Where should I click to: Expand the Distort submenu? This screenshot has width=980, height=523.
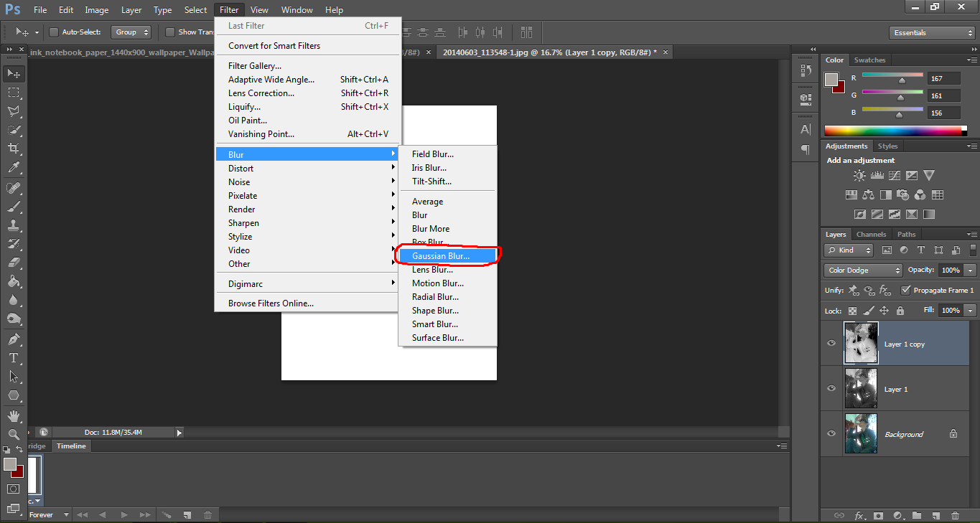307,169
